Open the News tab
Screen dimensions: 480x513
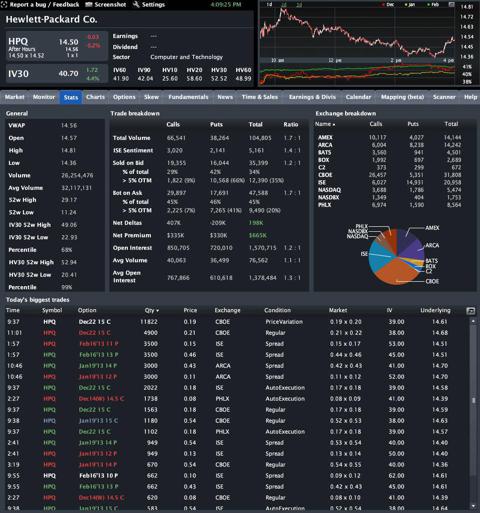point(225,97)
